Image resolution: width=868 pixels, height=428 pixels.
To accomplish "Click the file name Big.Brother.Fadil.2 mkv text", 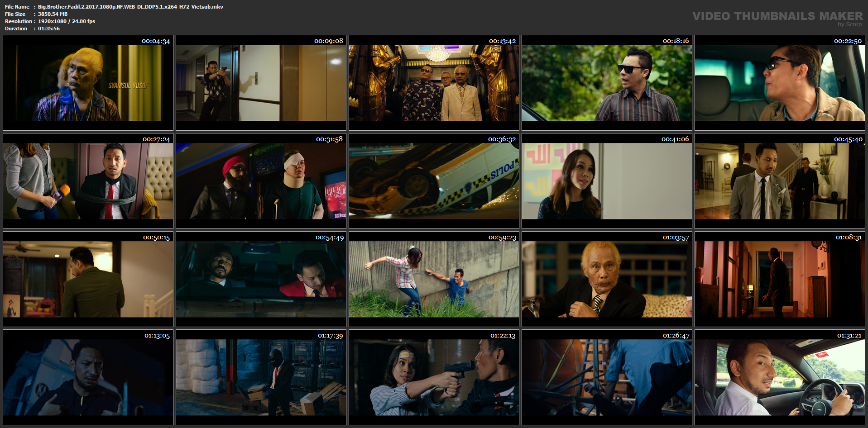I will [130, 7].
